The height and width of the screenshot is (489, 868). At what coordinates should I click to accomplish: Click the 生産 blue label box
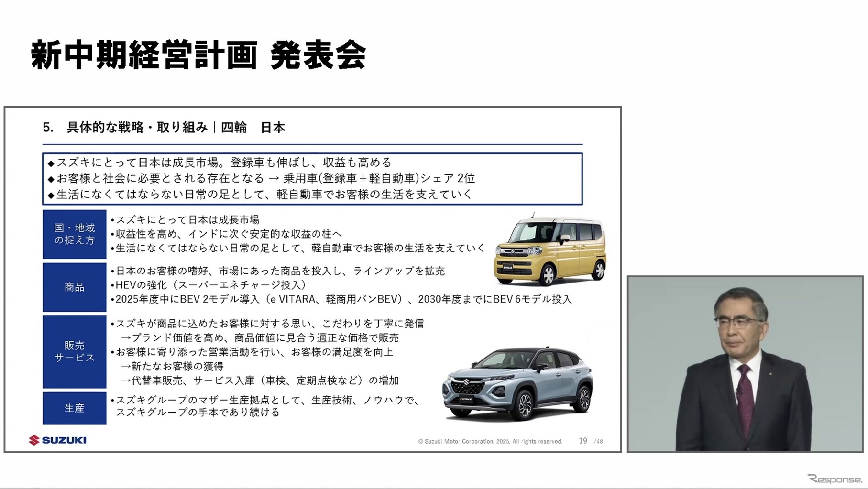pyautogui.click(x=74, y=408)
